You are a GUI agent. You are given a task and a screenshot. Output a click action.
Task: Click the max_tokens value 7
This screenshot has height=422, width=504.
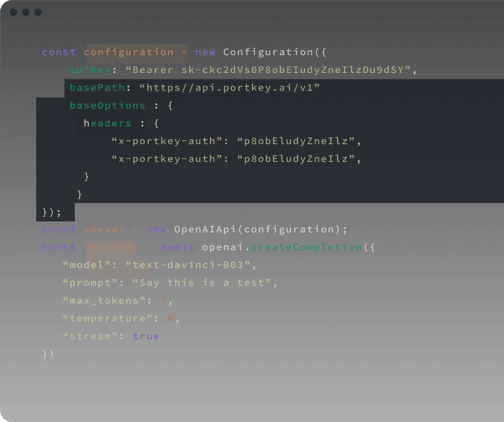[x=163, y=300]
